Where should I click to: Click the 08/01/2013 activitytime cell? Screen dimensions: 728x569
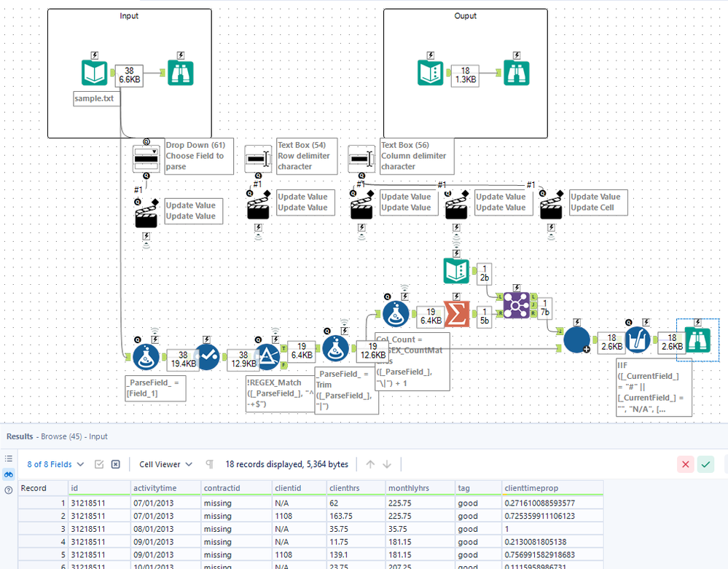click(165, 529)
